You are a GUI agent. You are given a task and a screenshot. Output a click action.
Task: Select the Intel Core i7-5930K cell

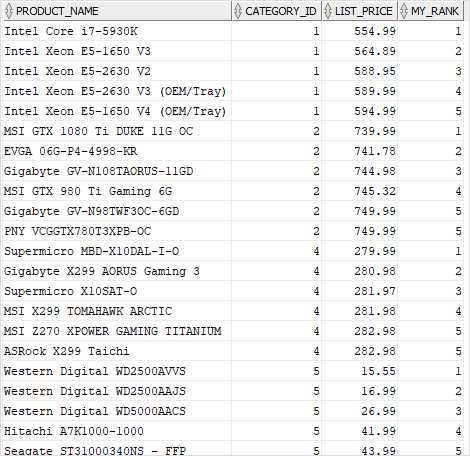point(117,31)
